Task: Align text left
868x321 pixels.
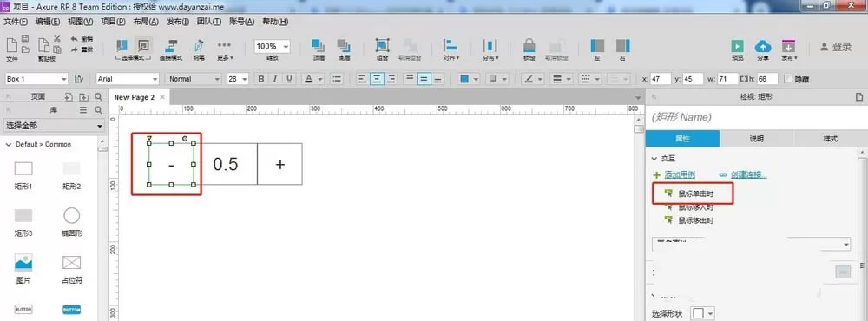Action: (x=363, y=79)
